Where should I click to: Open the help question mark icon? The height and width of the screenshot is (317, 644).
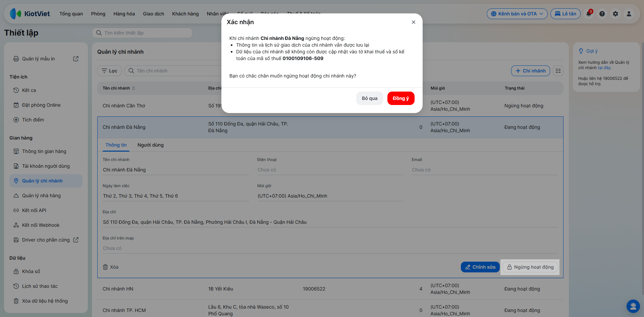tap(602, 14)
